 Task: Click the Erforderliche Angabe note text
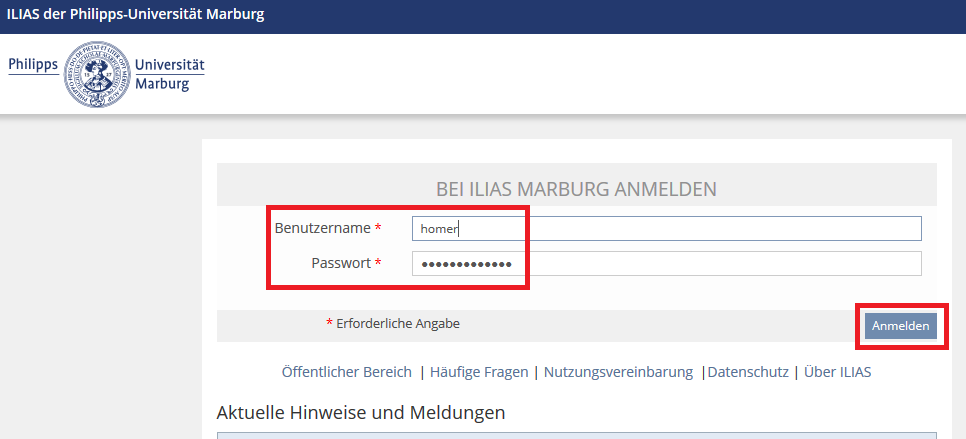click(398, 323)
